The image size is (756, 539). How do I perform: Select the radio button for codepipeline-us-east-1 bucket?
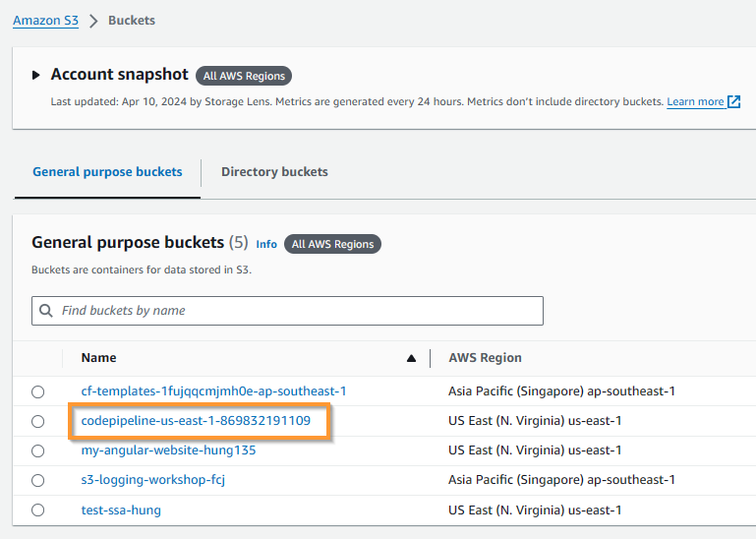pyautogui.click(x=38, y=421)
